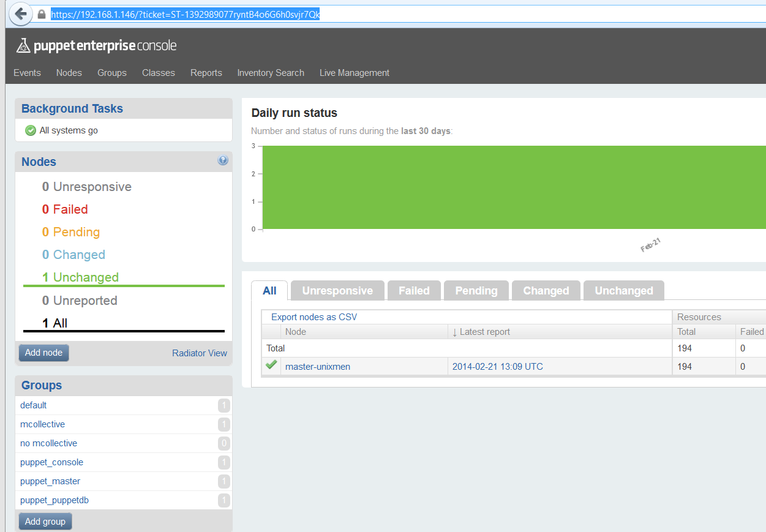Filter nodes by 0 Changed
Image resolution: width=766 pixels, height=532 pixels.
[x=73, y=255]
